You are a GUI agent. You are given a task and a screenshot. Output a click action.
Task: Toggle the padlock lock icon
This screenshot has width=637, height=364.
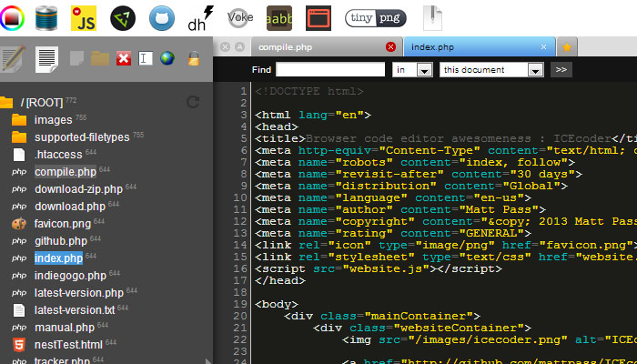click(193, 59)
